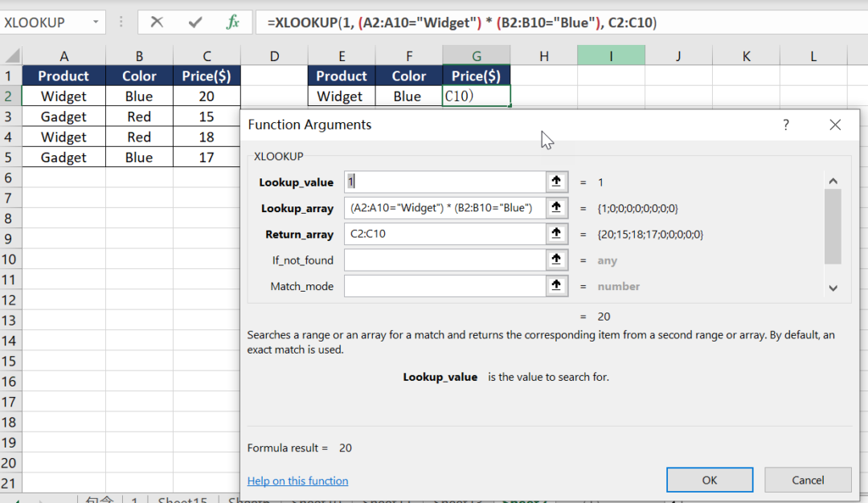Expand the Name Box dropdown showing XLOOKUP
868x503 pixels.
tap(96, 22)
